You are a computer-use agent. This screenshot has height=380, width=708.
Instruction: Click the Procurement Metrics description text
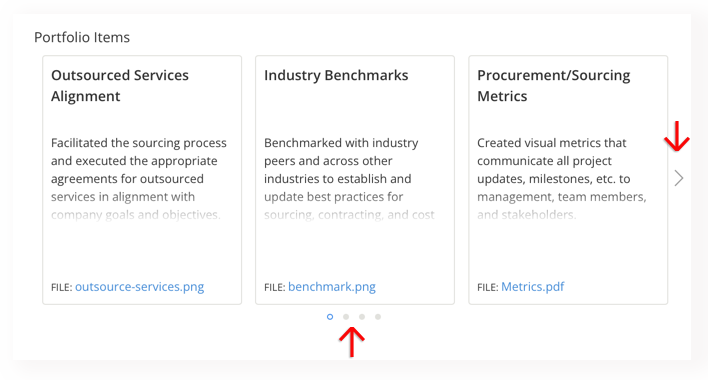coord(562,179)
